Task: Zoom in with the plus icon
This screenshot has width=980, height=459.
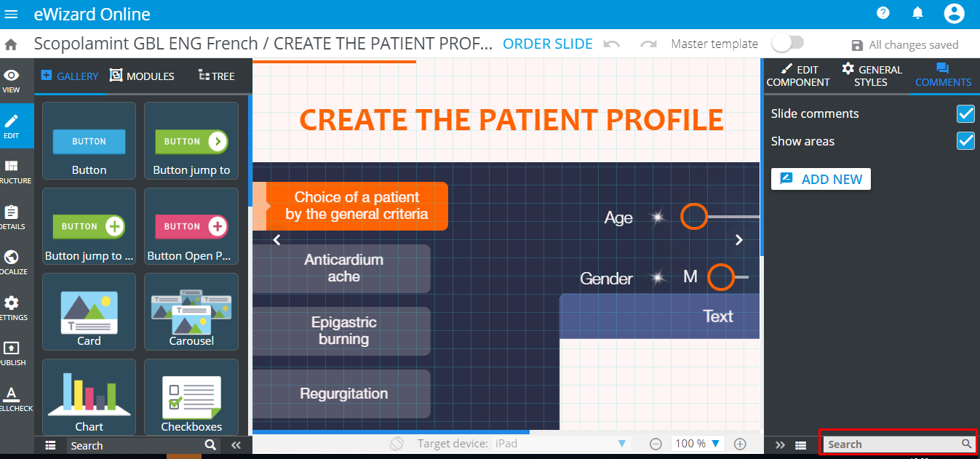Action: coord(741,444)
